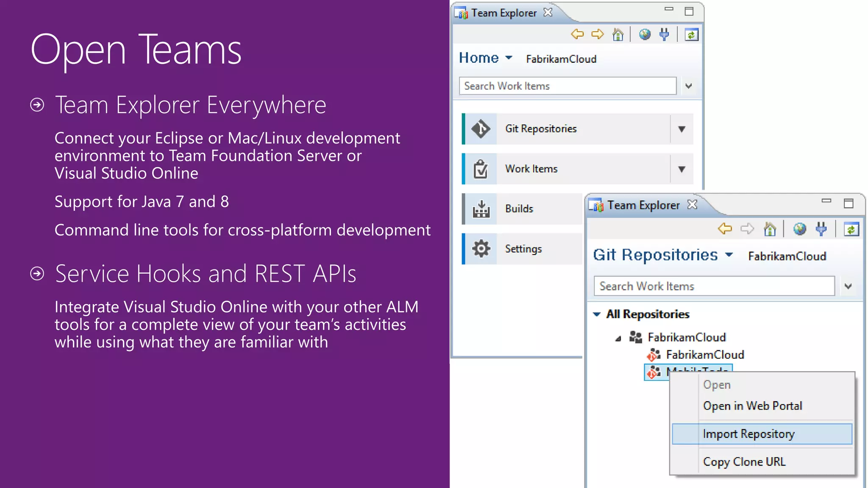The width and height of the screenshot is (868, 488).
Task: Expand the Git Repositories tile dropdown arrow
Action: (682, 129)
